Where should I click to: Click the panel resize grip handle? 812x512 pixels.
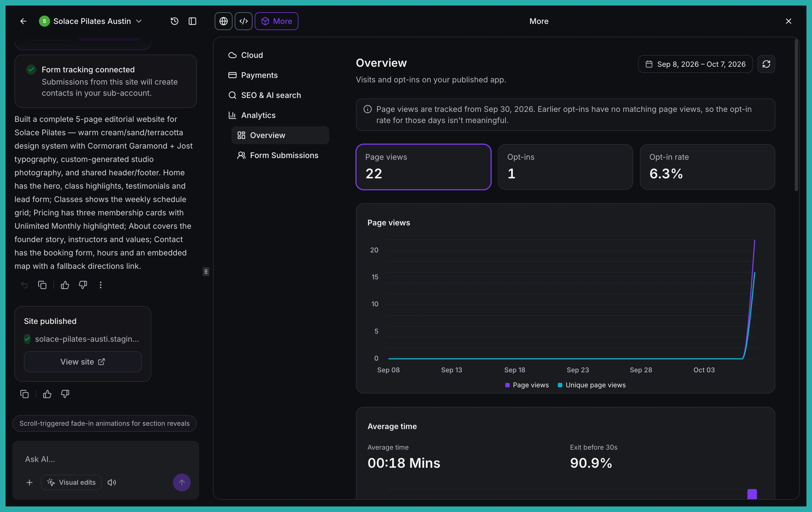pyautogui.click(x=206, y=272)
